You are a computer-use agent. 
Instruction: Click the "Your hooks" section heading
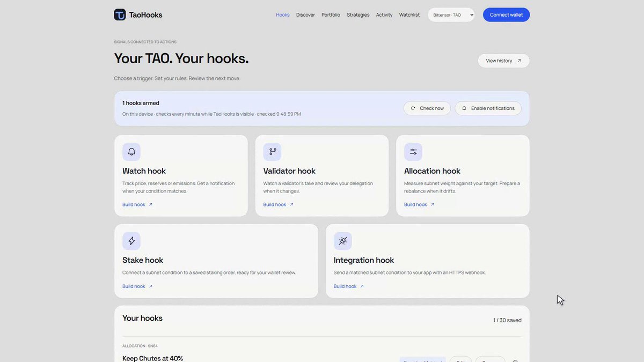click(x=142, y=318)
